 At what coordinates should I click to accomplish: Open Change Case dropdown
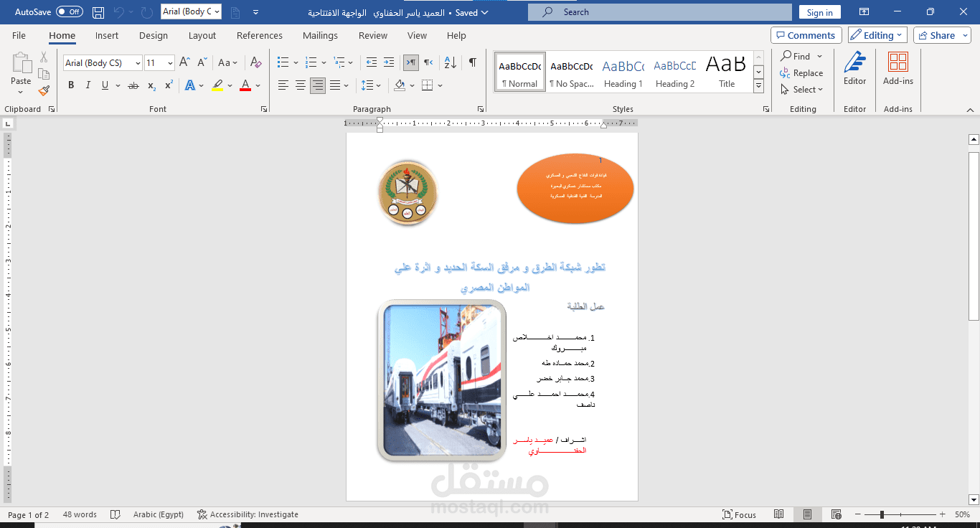coord(228,62)
